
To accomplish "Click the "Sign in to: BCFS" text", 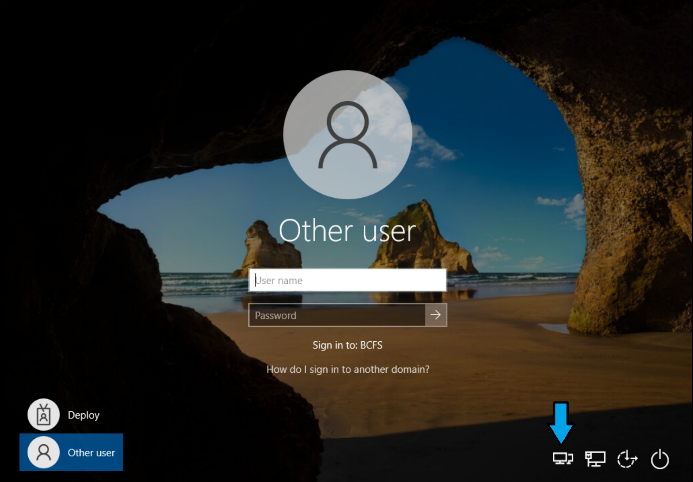I will [x=347, y=345].
